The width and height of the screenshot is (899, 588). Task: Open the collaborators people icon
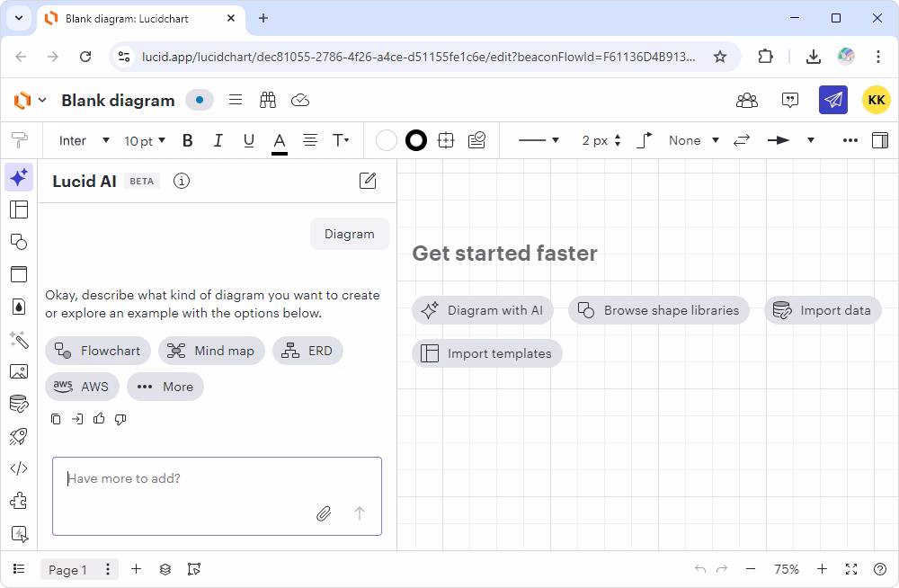[746, 101]
